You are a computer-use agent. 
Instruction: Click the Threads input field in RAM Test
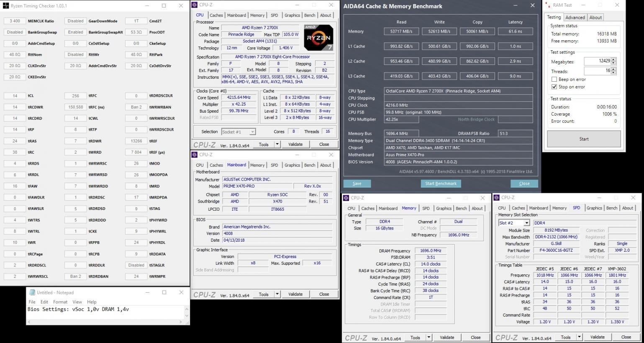pyautogui.click(x=598, y=71)
